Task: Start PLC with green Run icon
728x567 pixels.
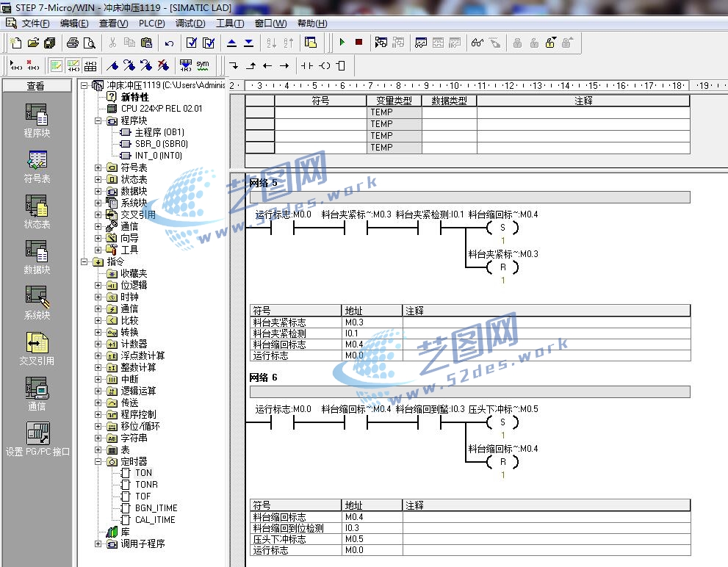Action: [342, 43]
